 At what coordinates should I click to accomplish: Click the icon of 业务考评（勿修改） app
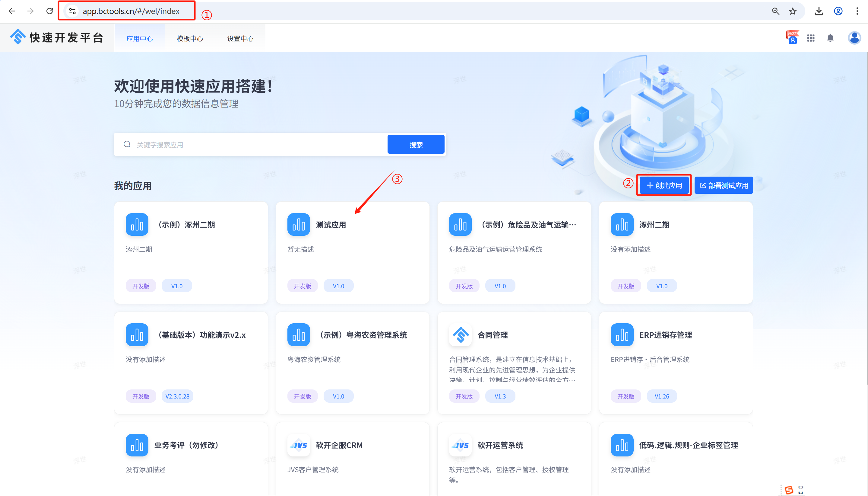point(137,445)
